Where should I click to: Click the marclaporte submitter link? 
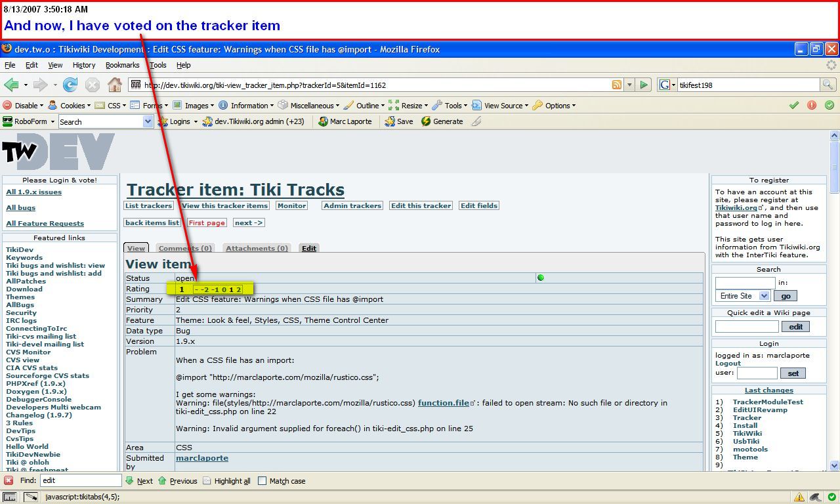(202, 458)
